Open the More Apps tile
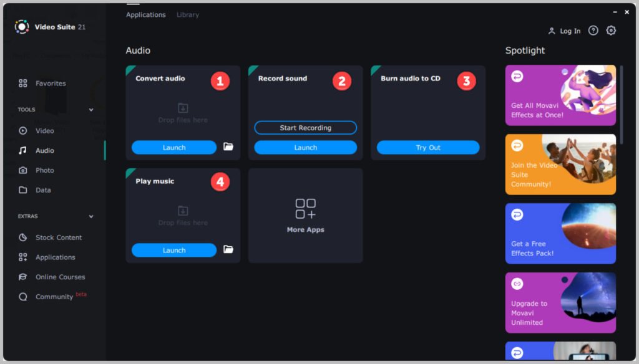Viewport: 639px width, 364px height. 306,216
